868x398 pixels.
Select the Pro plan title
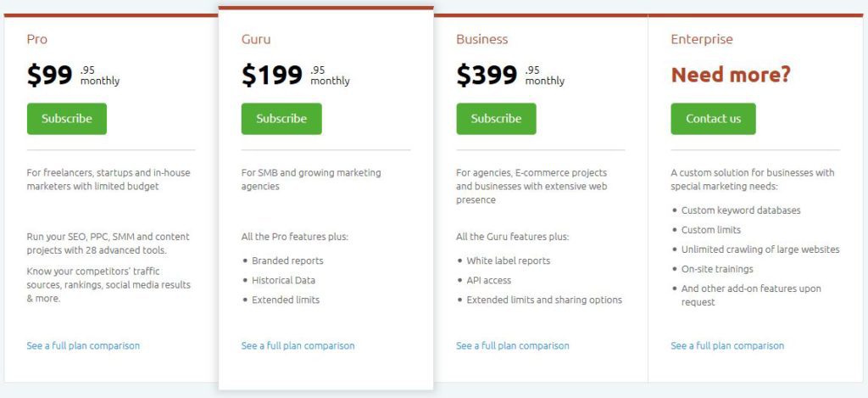tap(37, 39)
